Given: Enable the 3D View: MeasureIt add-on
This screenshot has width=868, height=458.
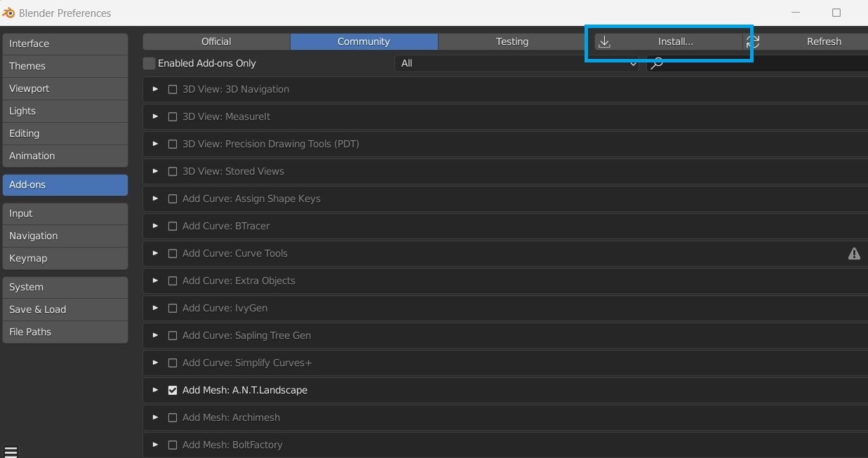Looking at the screenshot, I should point(173,117).
